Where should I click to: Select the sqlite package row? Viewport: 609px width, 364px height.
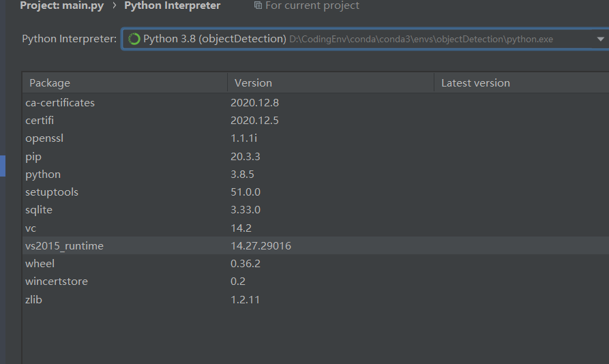(39, 210)
